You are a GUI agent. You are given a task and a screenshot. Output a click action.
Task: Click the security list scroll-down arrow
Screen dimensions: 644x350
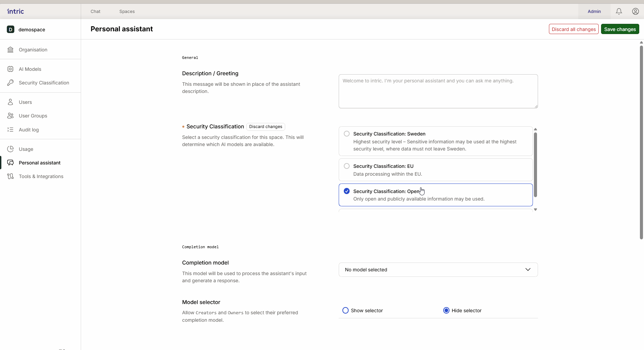[x=535, y=210]
